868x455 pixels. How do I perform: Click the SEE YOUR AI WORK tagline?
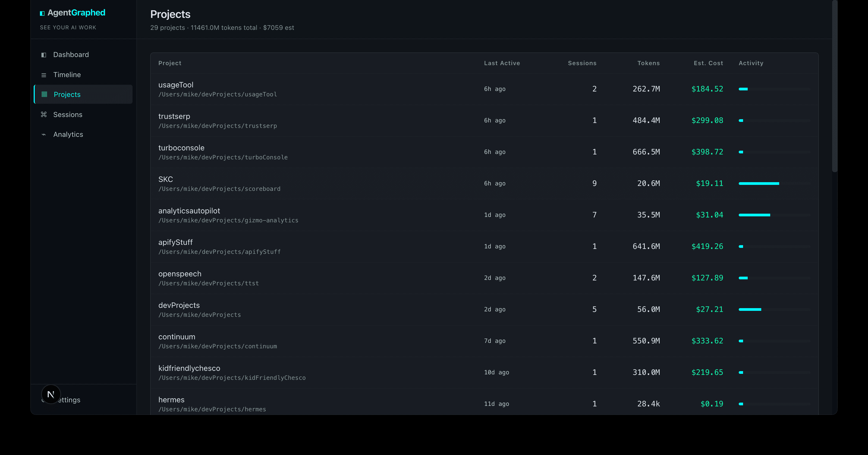pos(68,28)
